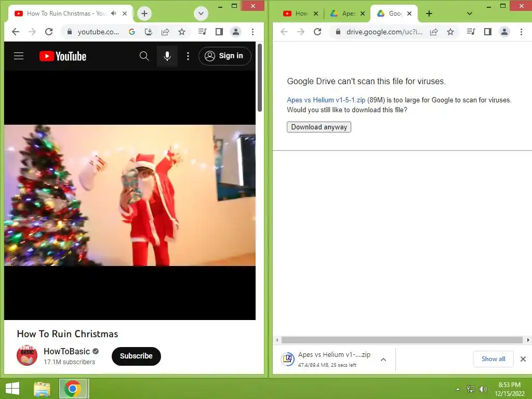Screen dimensions: 532x399
Task: Open YouTube hamburger guide menu
Action: pyautogui.click(x=19, y=56)
